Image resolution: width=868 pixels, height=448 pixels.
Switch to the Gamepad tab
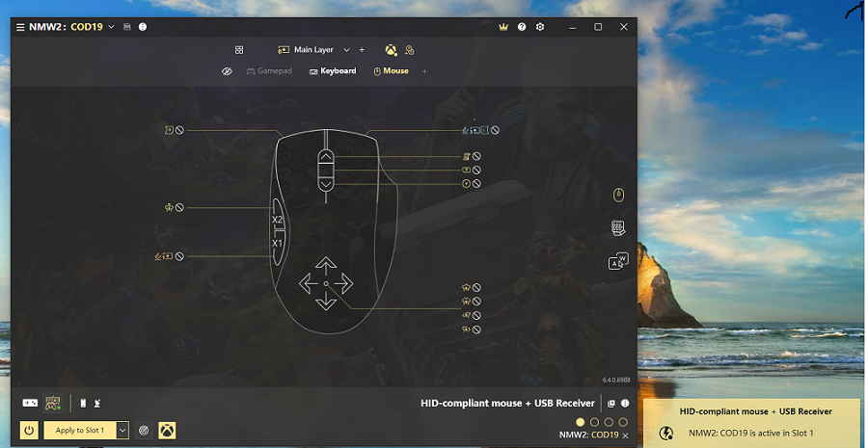coord(269,71)
